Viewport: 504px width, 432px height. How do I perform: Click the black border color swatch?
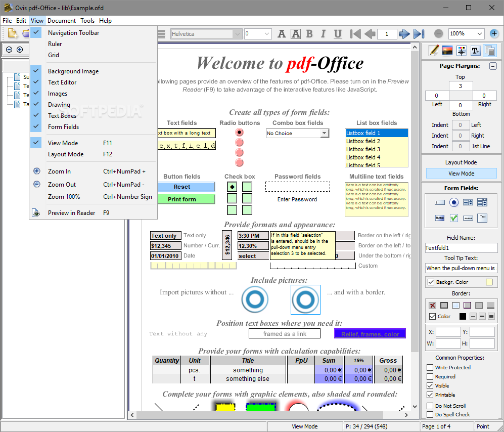[463, 317]
